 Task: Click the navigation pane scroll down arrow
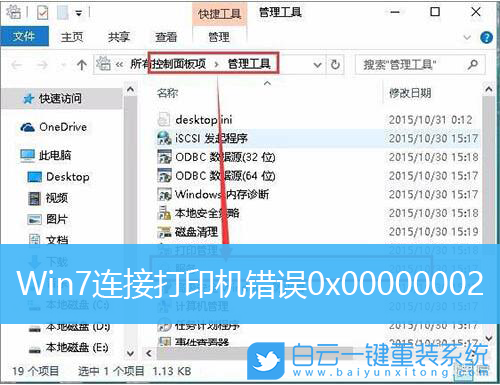(x=130, y=353)
